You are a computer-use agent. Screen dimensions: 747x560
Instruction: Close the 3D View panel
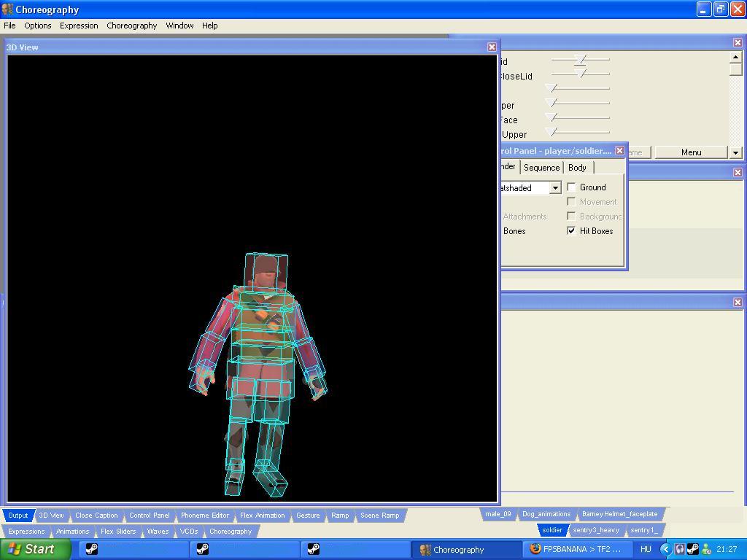492,47
